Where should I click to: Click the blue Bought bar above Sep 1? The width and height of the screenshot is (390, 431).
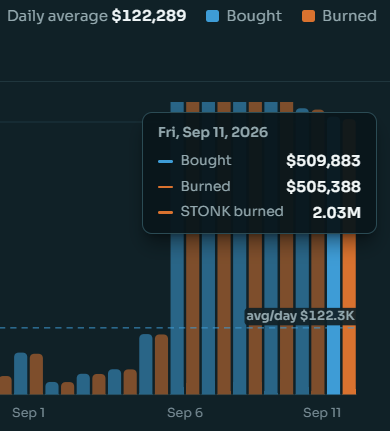[x=21, y=374]
